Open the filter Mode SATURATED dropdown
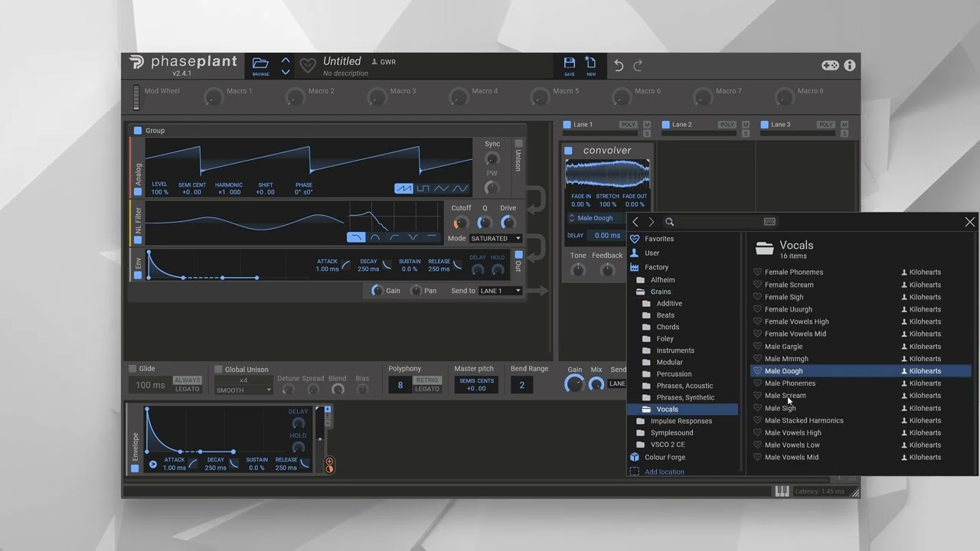The image size is (980, 551). pos(496,239)
